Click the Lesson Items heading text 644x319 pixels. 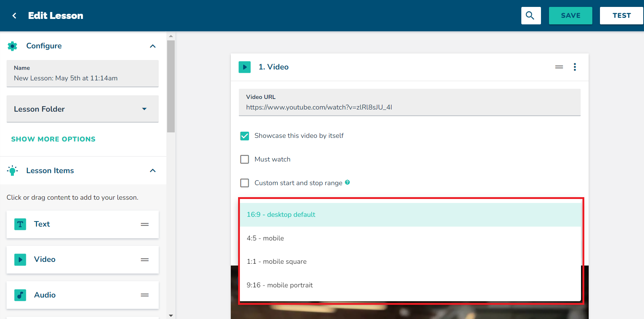[50, 171]
